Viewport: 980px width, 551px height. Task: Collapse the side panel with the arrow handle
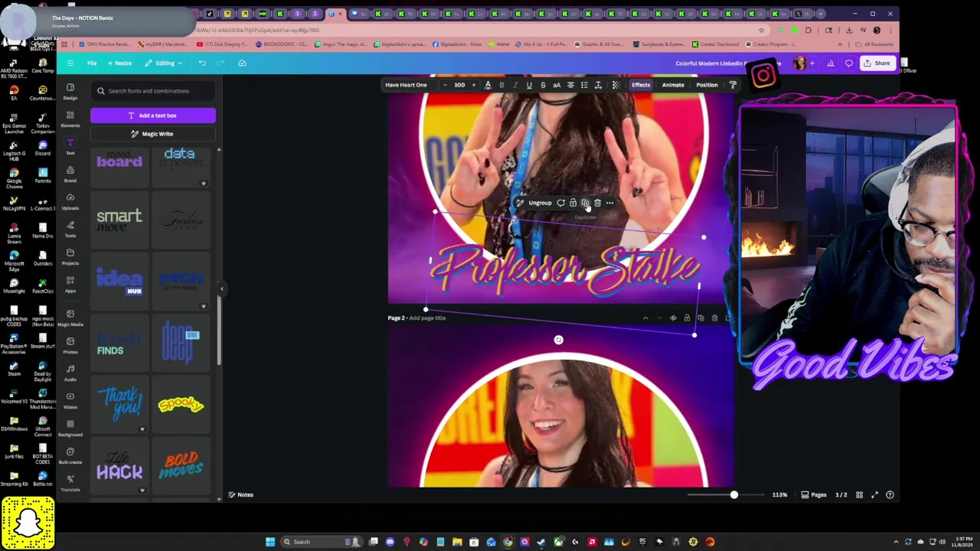point(221,289)
